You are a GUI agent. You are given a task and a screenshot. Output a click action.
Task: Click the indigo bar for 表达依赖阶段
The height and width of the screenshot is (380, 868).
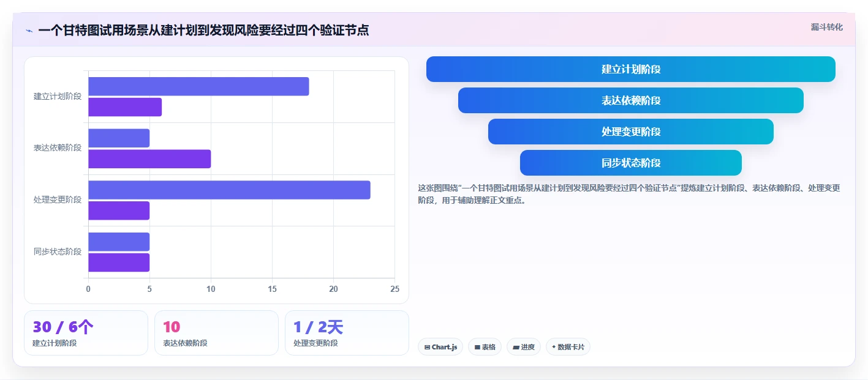pyautogui.click(x=119, y=138)
